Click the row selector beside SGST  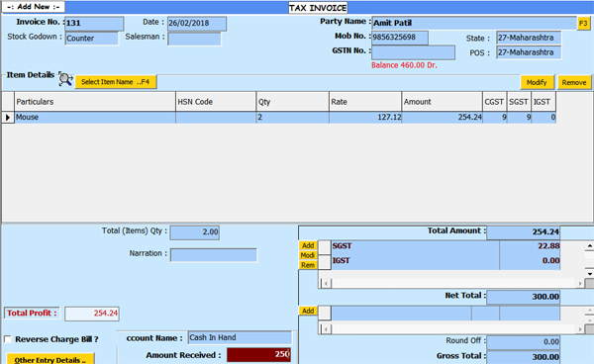pyautogui.click(x=325, y=247)
